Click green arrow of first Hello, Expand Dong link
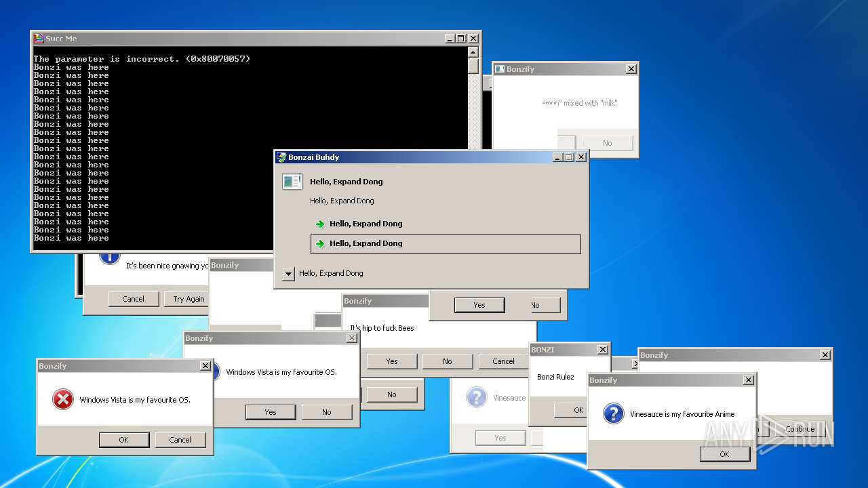 (x=320, y=224)
